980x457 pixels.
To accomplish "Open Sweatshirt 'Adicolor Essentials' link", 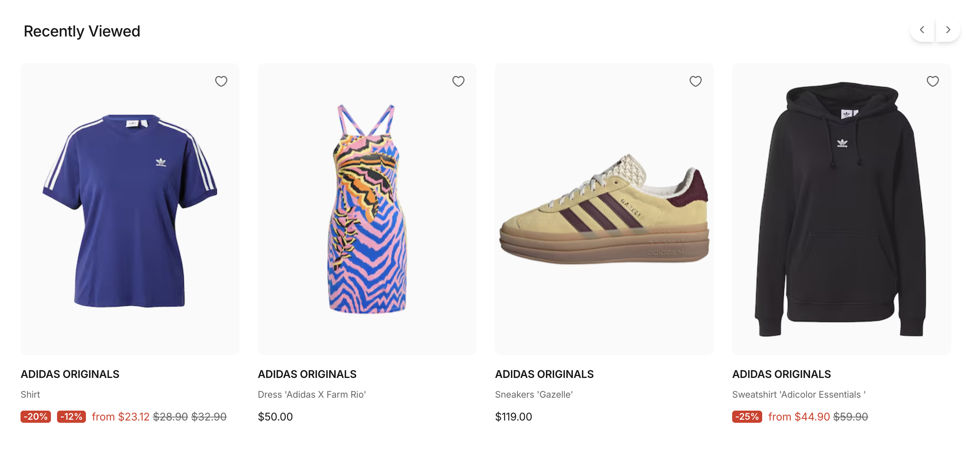I will click(x=799, y=395).
